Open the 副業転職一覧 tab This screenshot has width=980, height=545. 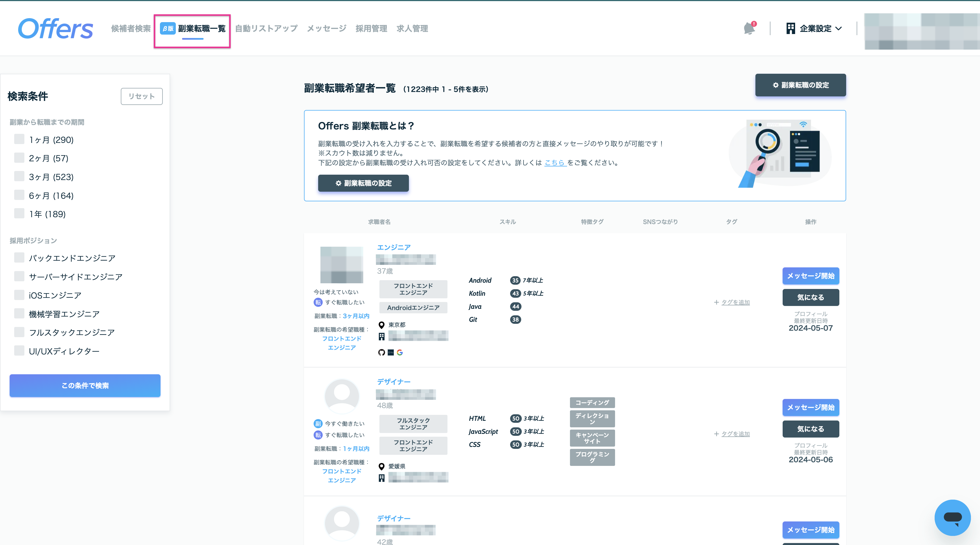click(x=193, y=29)
